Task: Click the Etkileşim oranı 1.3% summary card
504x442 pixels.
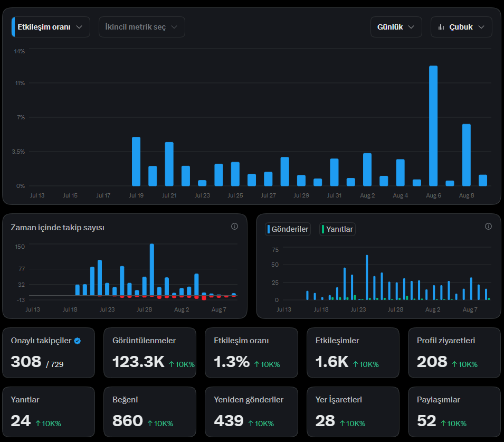Action: pyautogui.click(x=251, y=353)
